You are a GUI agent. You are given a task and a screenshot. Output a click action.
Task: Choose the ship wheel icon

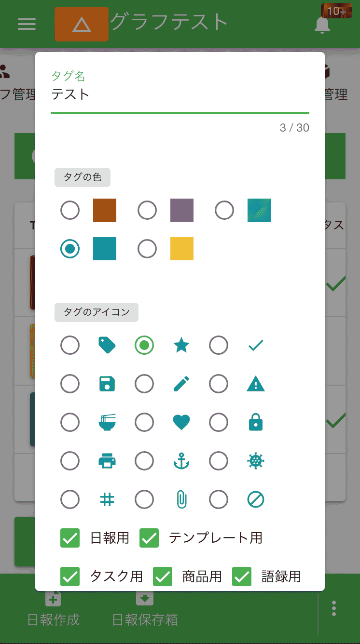click(255, 461)
